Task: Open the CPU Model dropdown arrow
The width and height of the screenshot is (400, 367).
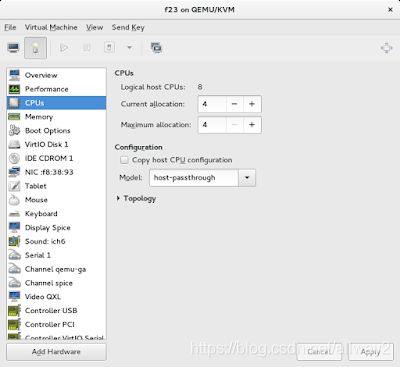Action: click(247, 178)
